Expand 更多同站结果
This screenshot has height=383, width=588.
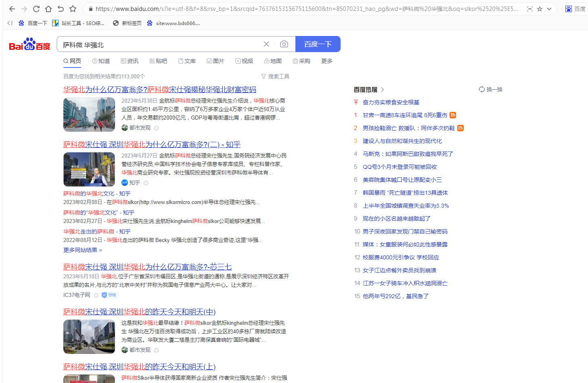point(83,250)
